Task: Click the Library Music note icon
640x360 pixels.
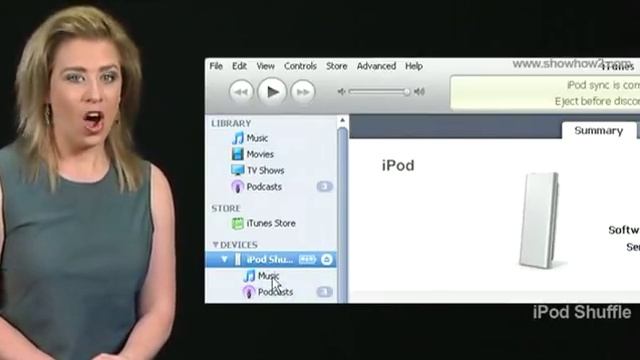Action: tap(238, 138)
